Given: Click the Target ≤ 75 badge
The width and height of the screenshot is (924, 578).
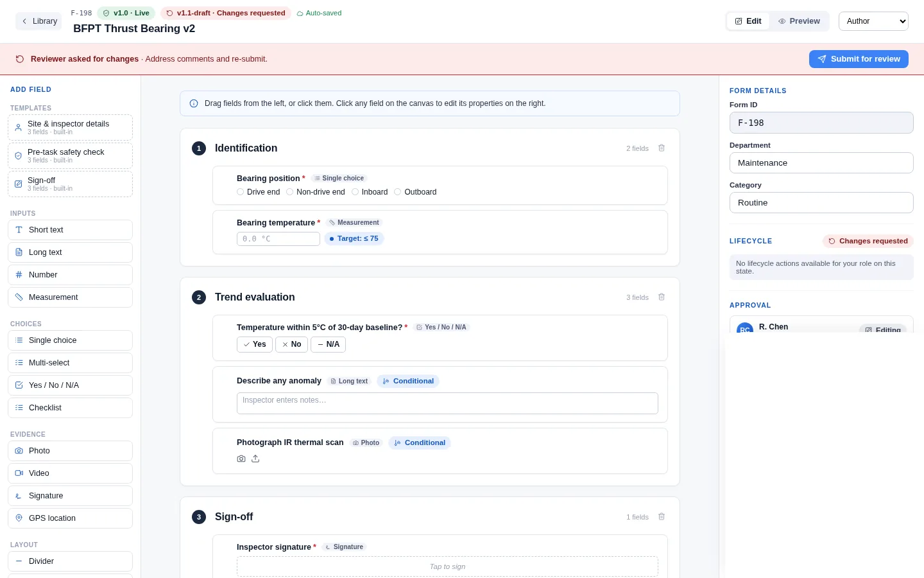Looking at the screenshot, I should [354, 239].
